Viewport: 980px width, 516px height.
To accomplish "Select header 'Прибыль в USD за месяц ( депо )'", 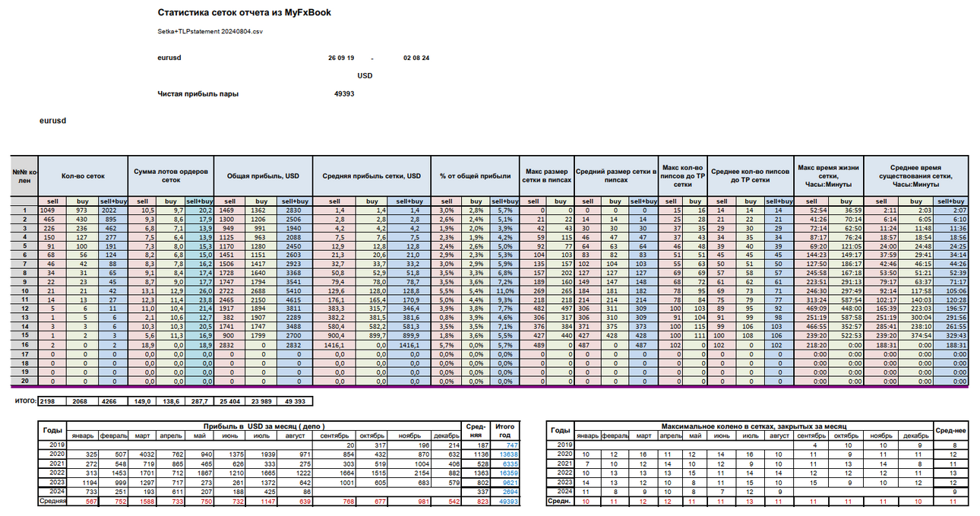I will (x=264, y=427).
